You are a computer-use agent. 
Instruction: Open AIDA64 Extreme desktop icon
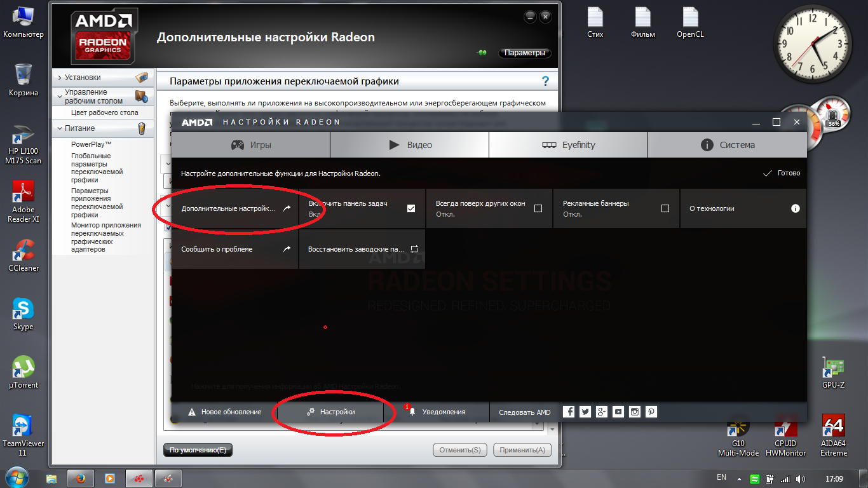(833, 436)
